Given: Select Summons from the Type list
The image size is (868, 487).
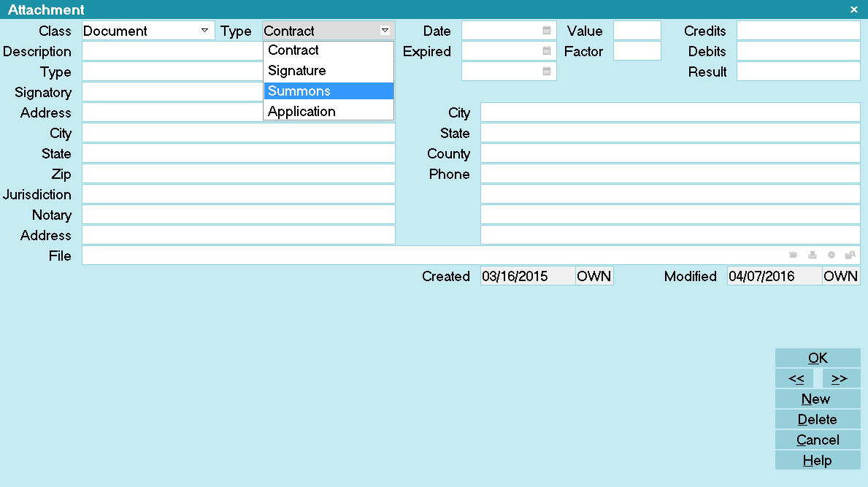Looking at the screenshot, I should [329, 91].
